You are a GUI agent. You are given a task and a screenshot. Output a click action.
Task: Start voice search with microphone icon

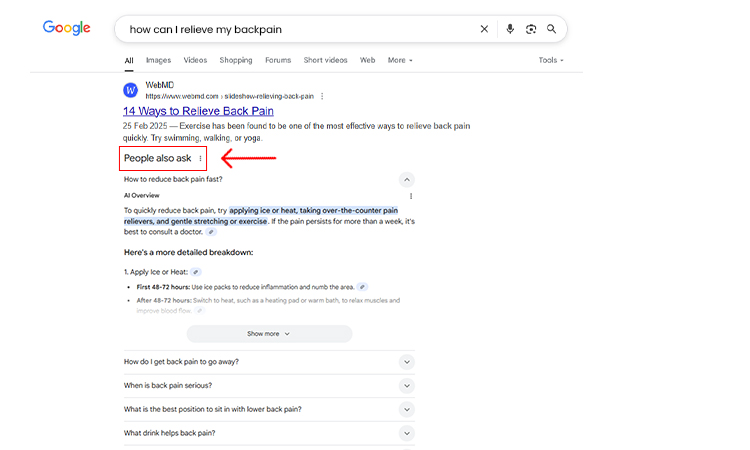(x=510, y=29)
